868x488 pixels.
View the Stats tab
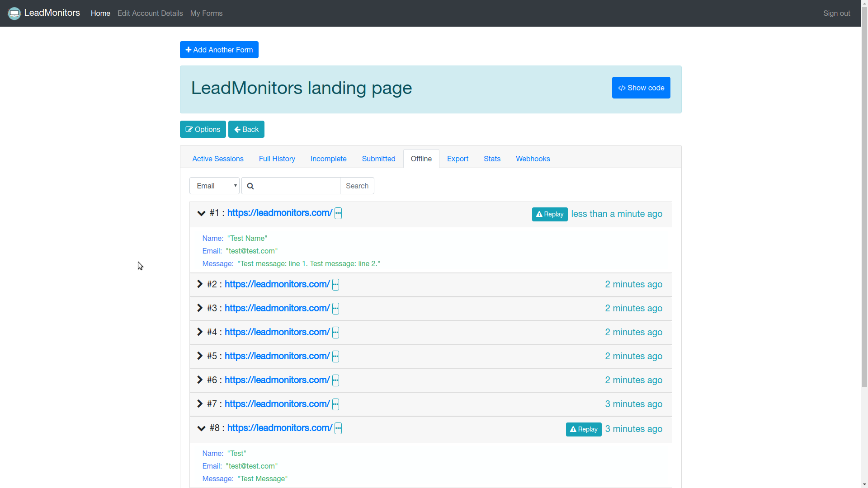click(492, 159)
